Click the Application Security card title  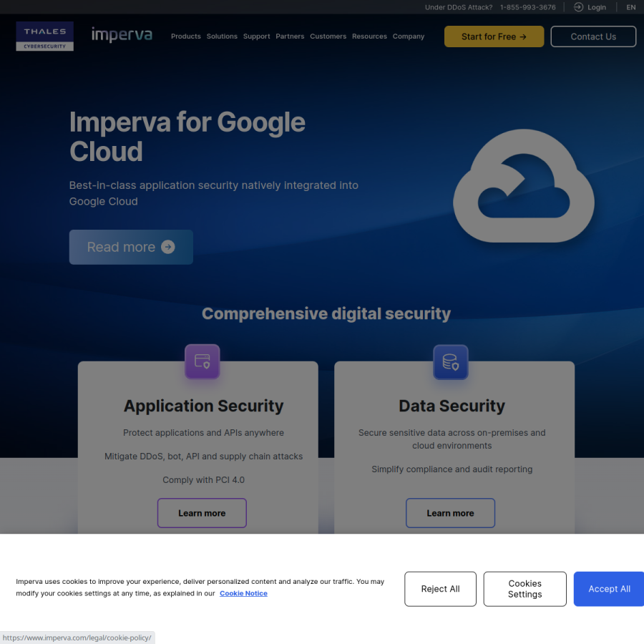click(x=204, y=406)
